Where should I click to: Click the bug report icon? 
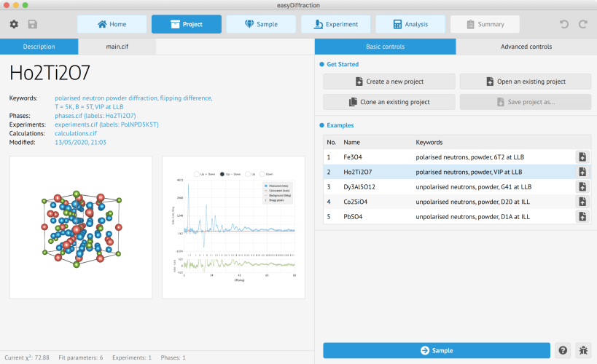tap(583, 350)
